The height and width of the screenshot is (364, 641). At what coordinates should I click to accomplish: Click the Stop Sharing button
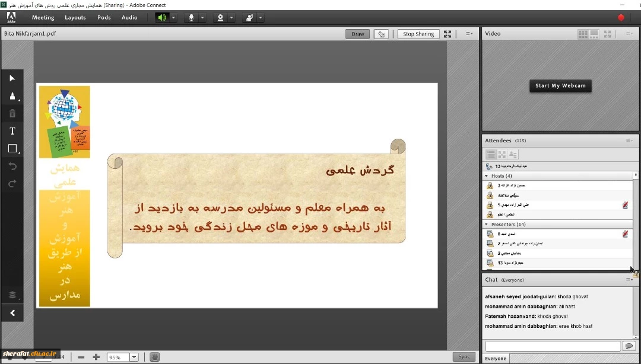click(418, 34)
